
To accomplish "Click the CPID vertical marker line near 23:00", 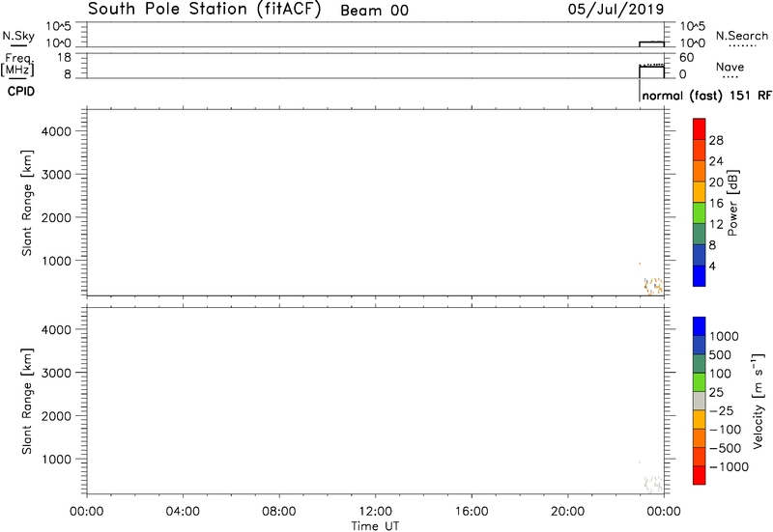I will coord(640,90).
